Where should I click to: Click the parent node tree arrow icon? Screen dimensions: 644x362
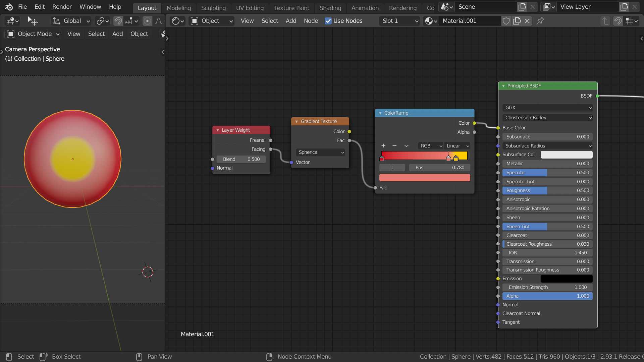click(x=605, y=21)
